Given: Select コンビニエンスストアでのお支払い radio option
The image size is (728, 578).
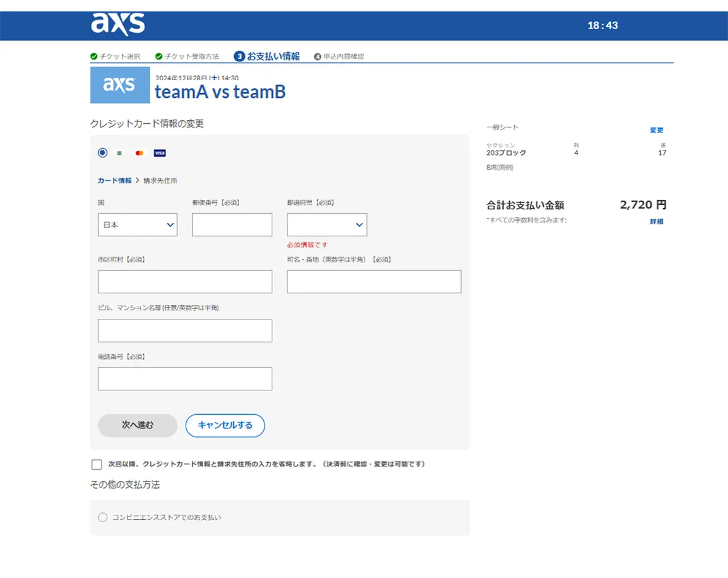Looking at the screenshot, I should coord(103,517).
